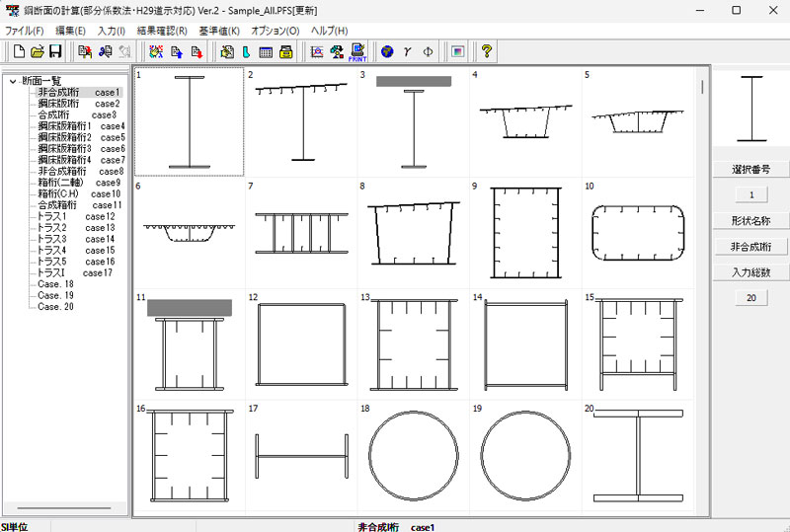
Task: Select section thumbnail 12 plain square truss
Action: [301, 344]
